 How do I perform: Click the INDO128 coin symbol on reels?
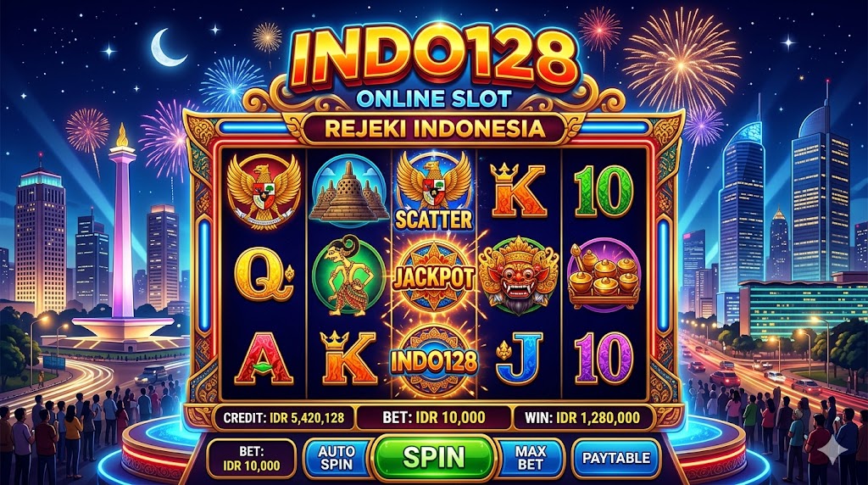[x=433, y=360]
